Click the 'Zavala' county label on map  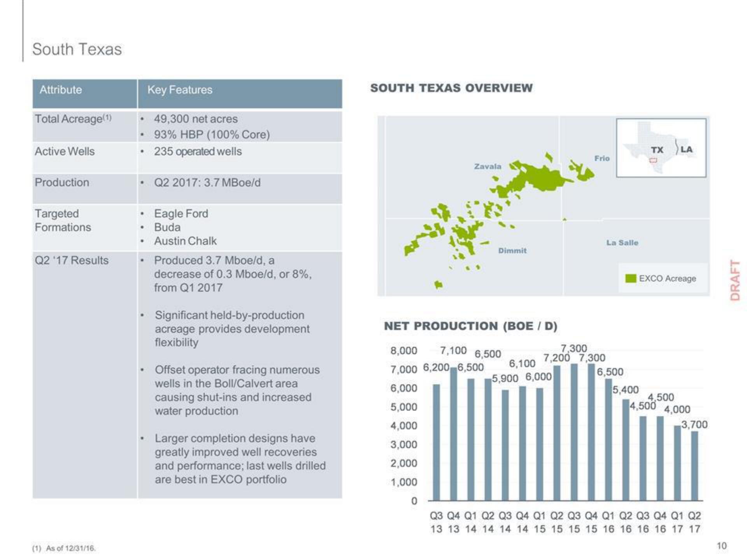(487, 167)
